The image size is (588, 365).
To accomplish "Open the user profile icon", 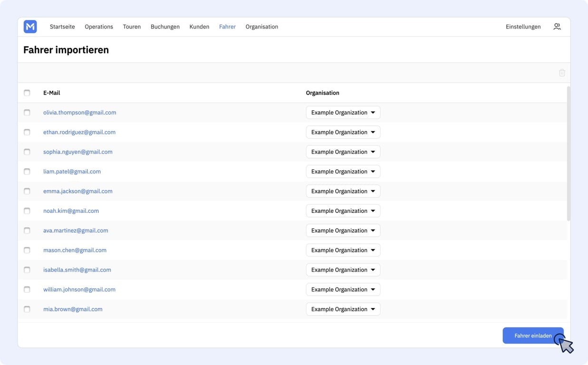I will tap(557, 27).
